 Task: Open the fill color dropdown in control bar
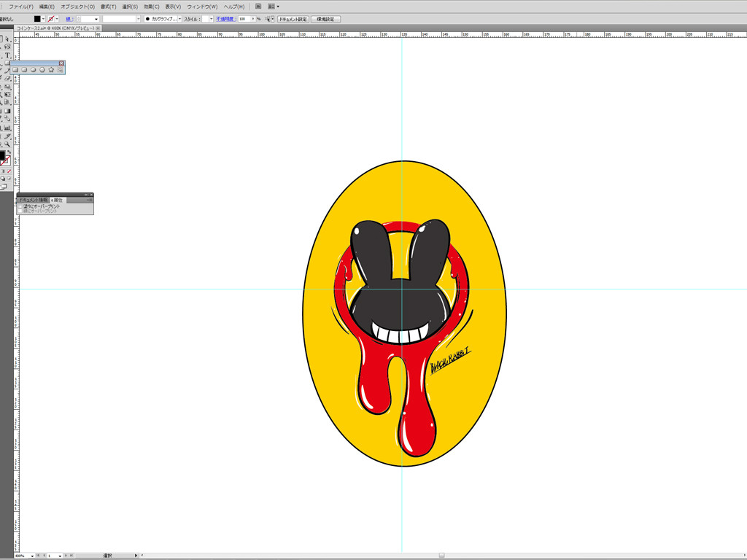pyautogui.click(x=43, y=19)
